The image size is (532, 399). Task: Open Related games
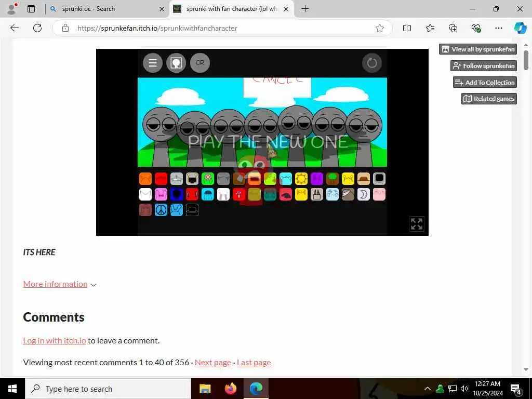coord(489,99)
